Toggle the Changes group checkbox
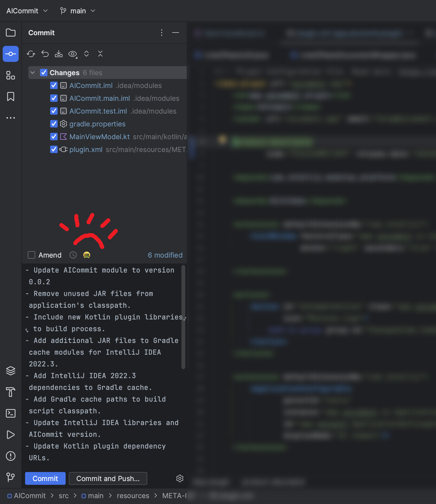The width and height of the screenshot is (436, 504). [x=44, y=73]
